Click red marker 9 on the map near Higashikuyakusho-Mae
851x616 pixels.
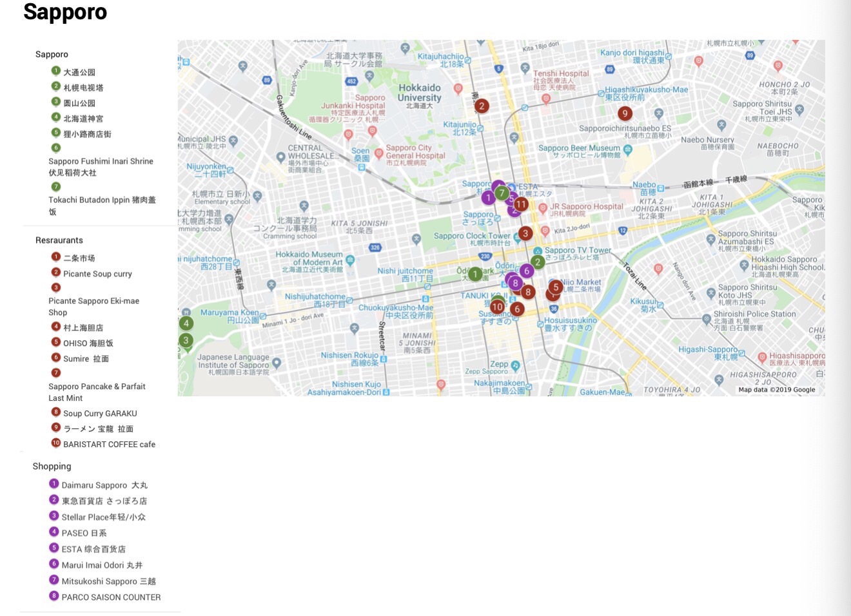click(624, 113)
